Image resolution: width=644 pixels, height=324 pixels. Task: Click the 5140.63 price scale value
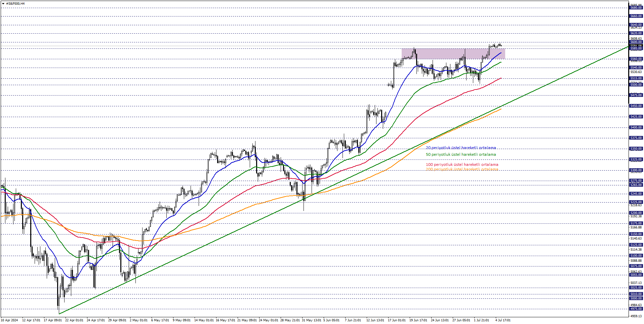click(x=636, y=239)
